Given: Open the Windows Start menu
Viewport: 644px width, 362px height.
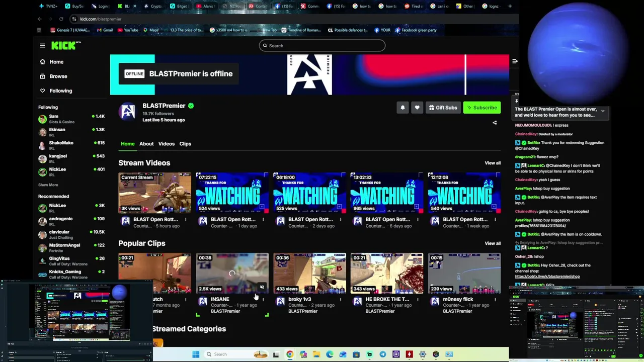Looking at the screenshot, I should [x=196, y=354].
